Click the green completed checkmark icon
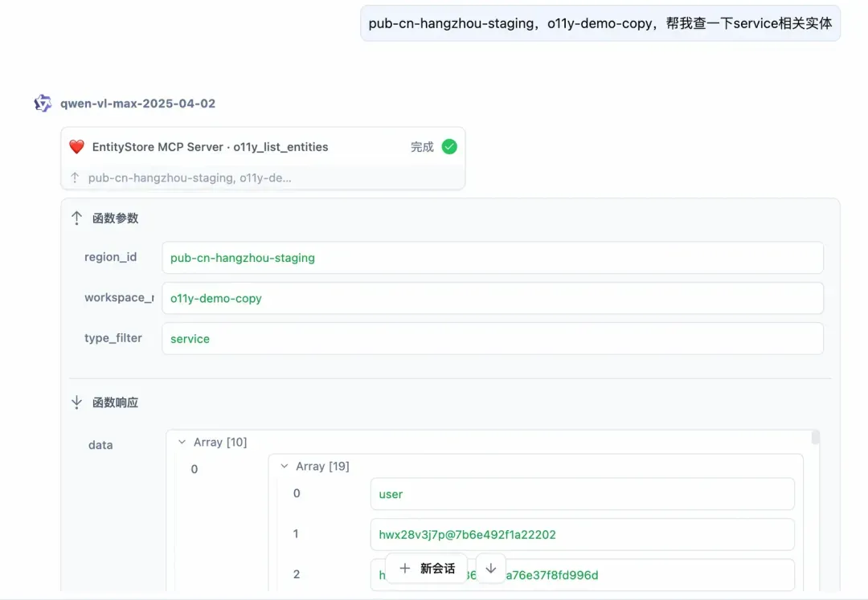The width and height of the screenshot is (868, 600). (x=449, y=146)
